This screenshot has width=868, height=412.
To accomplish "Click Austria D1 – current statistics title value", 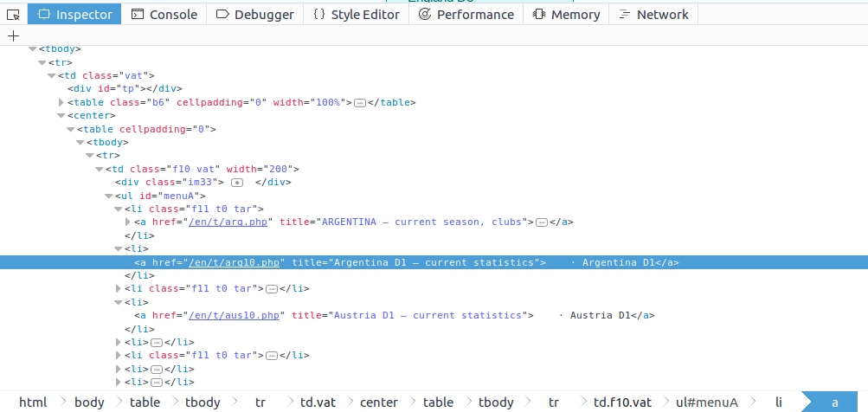I will click(428, 315).
